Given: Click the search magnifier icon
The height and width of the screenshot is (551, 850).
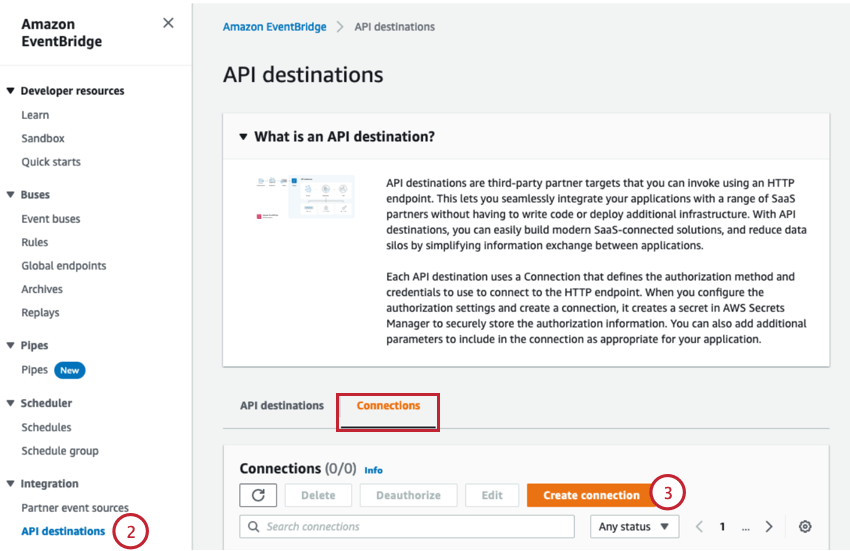Looking at the screenshot, I should point(253,526).
